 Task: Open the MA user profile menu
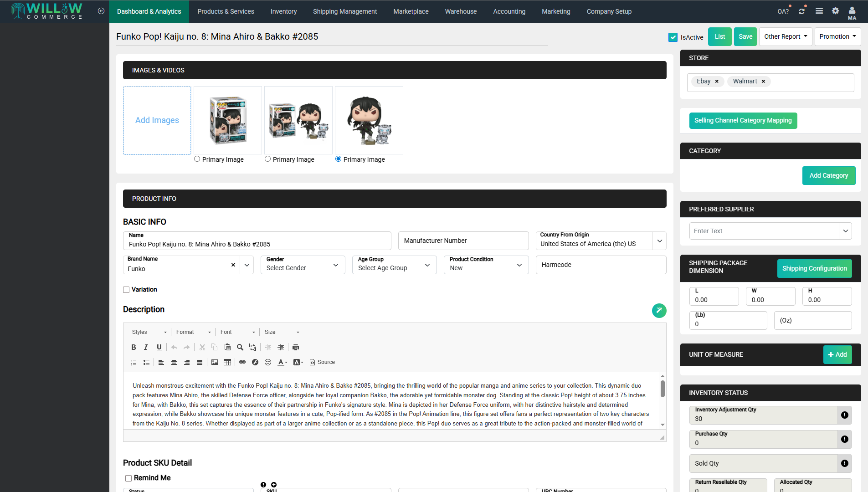click(x=852, y=13)
